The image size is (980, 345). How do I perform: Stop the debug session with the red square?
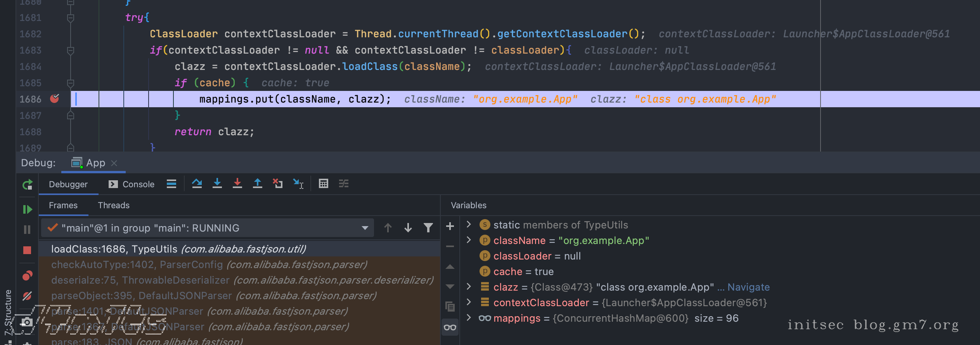[x=27, y=250]
